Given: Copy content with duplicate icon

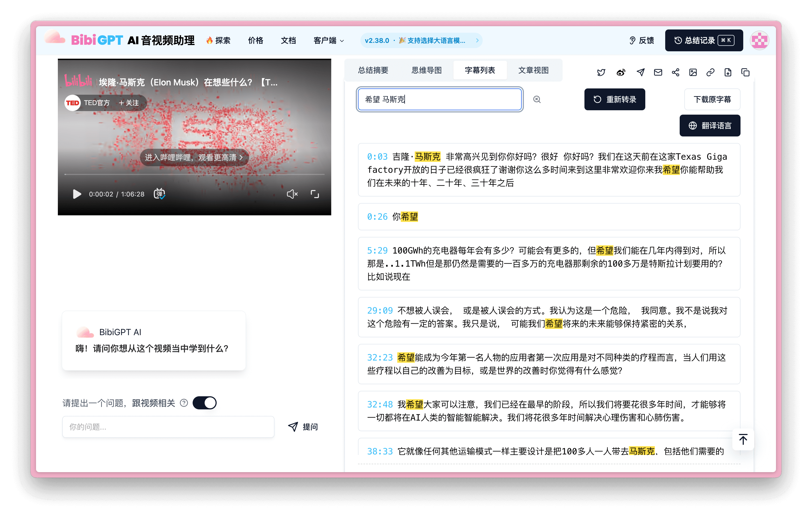Looking at the screenshot, I should click(746, 72).
